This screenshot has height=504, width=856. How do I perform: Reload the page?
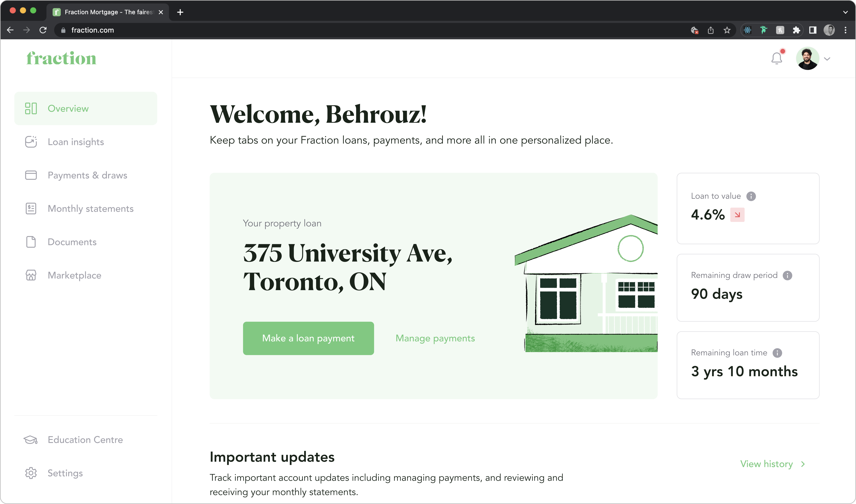(43, 30)
